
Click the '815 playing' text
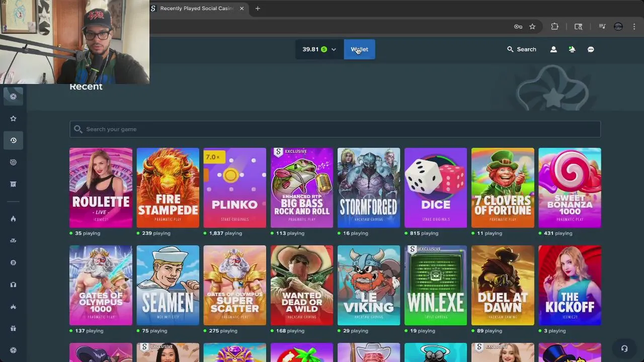[x=424, y=233]
